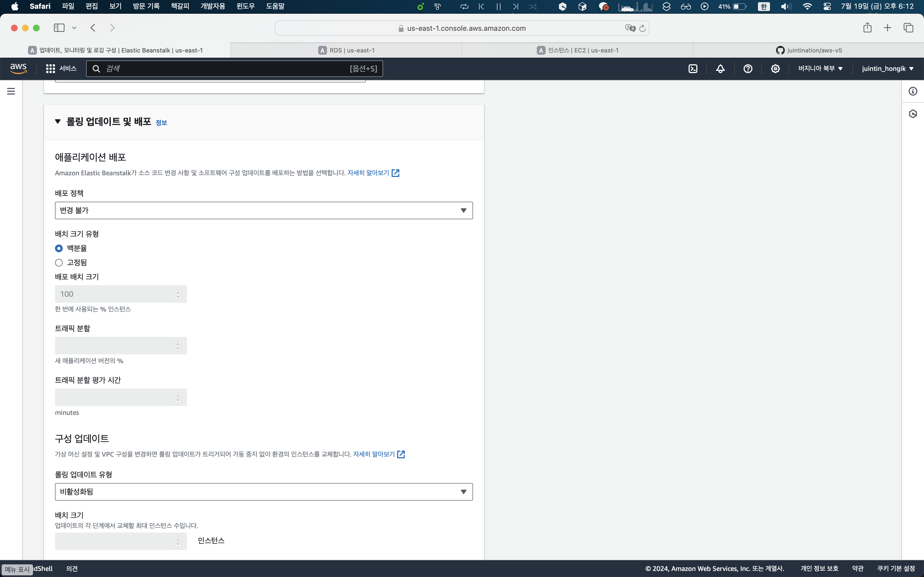The width and height of the screenshot is (924, 577).
Task: Switch to the RDS browser tab
Action: pyautogui.click(x=346, y=50)
